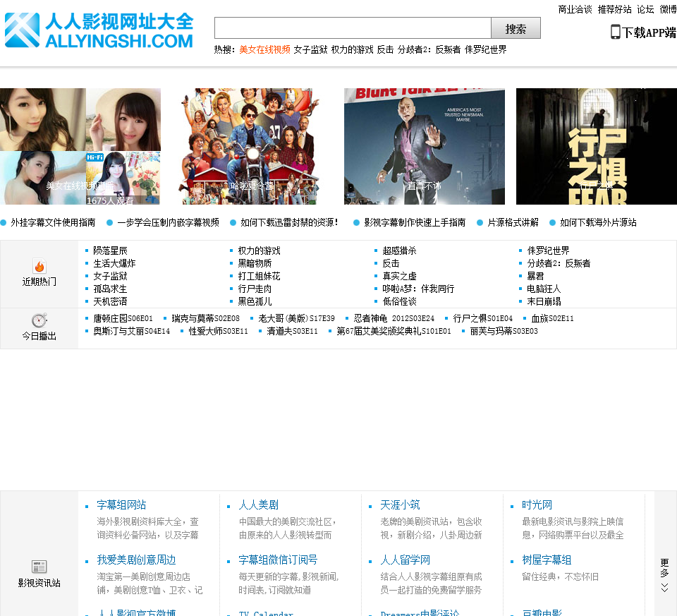
Task: Click the phone icon beside 下载APP端
Action: point(615,32)
